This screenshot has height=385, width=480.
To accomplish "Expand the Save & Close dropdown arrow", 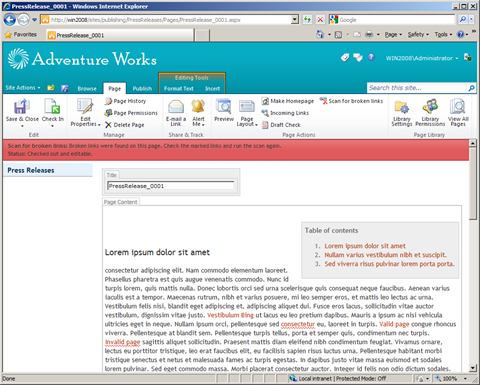I will point(22,126).
